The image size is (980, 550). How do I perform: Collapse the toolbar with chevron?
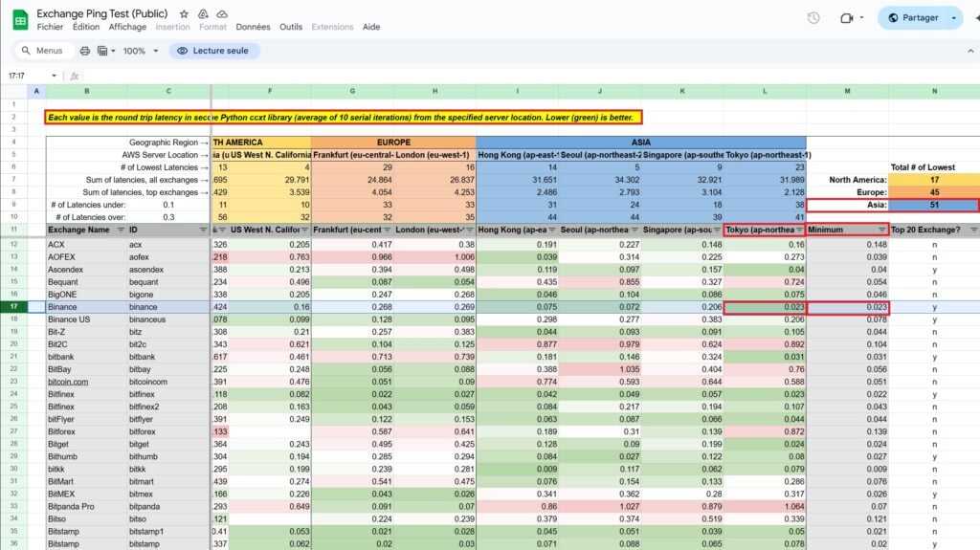(x=970, y=51)
